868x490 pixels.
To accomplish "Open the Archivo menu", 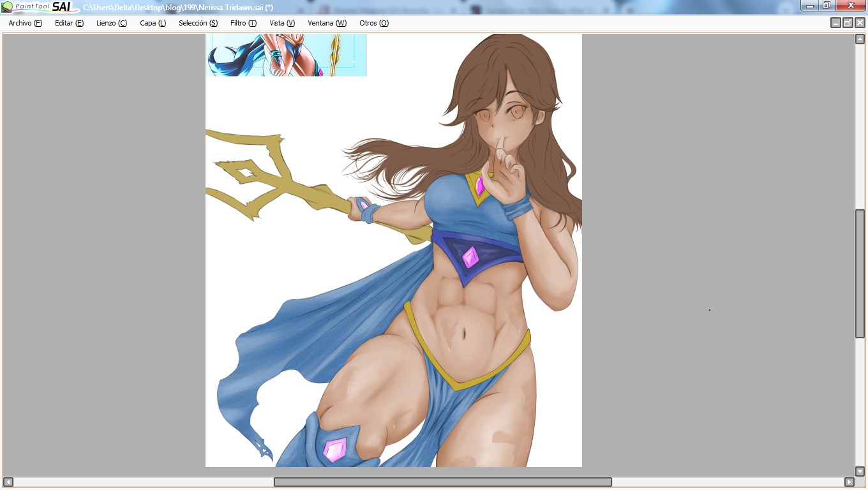I will (26, 23).
